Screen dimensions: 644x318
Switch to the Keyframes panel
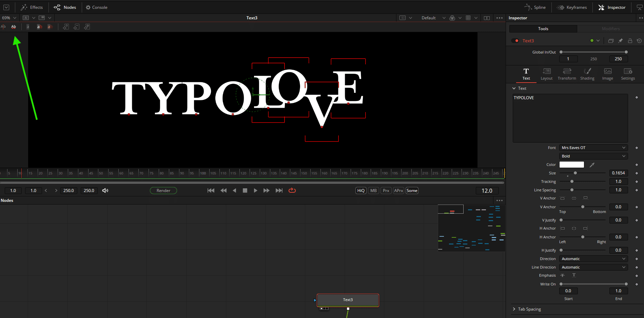tap(572, 7)
